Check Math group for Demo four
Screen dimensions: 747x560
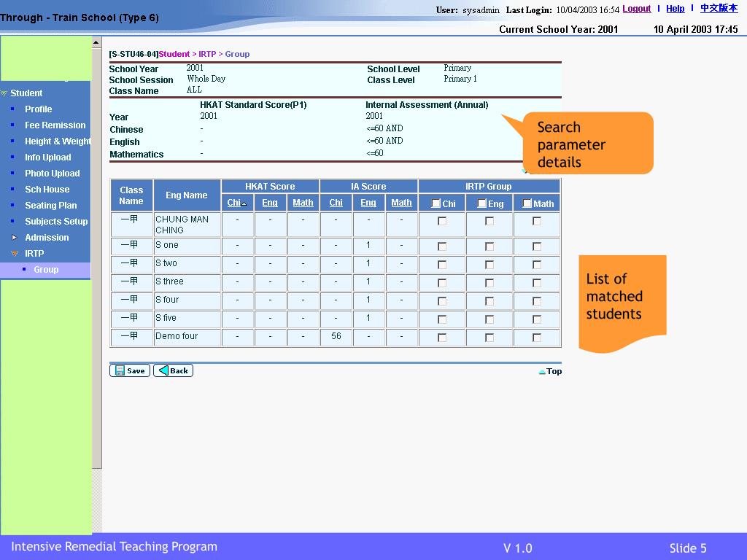(x=537, y=338)
